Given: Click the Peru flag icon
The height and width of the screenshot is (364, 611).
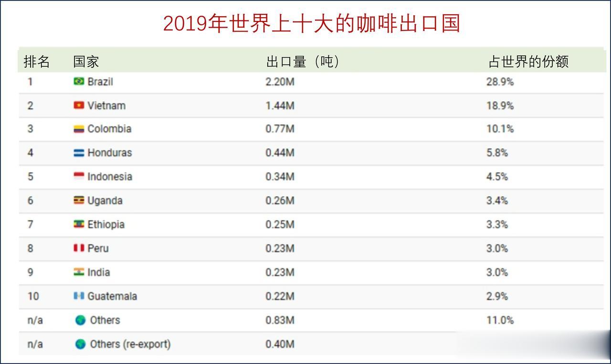Looking at the screenshot, I should [x=79, y=248].
